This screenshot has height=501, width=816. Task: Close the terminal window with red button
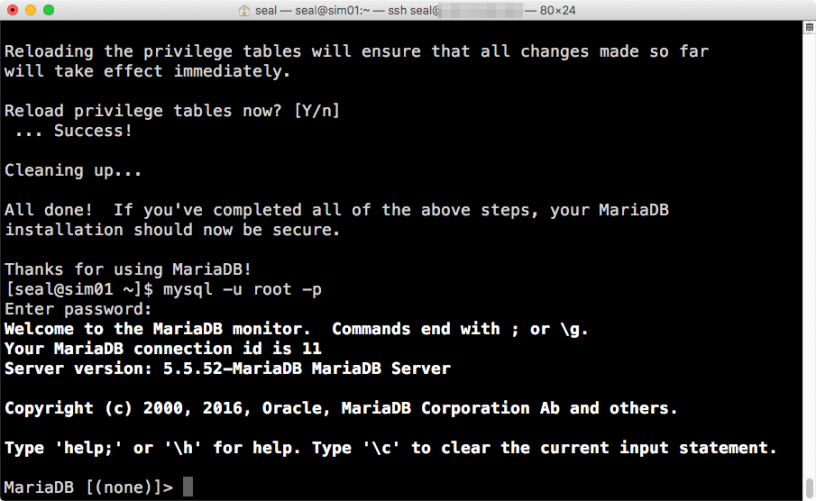12,10
